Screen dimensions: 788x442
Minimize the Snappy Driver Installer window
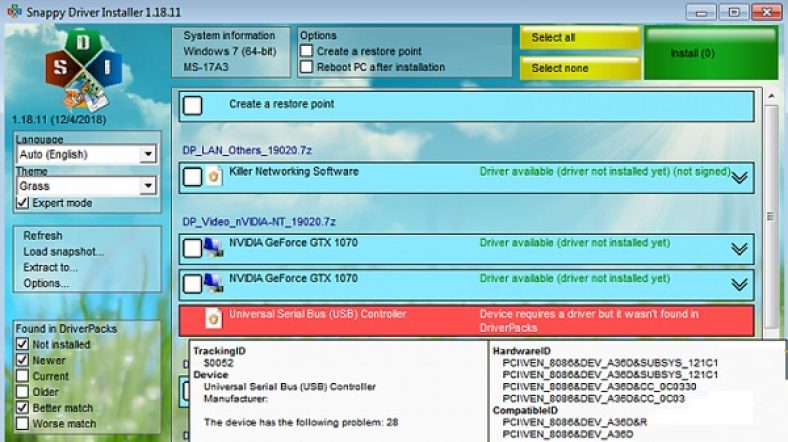point(701,12)
